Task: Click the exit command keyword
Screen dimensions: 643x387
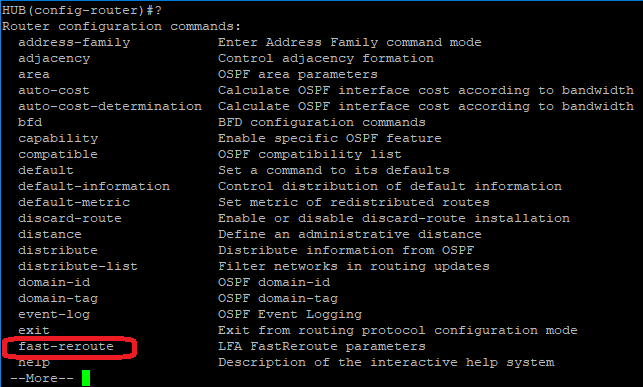Action: coord(34,330)
